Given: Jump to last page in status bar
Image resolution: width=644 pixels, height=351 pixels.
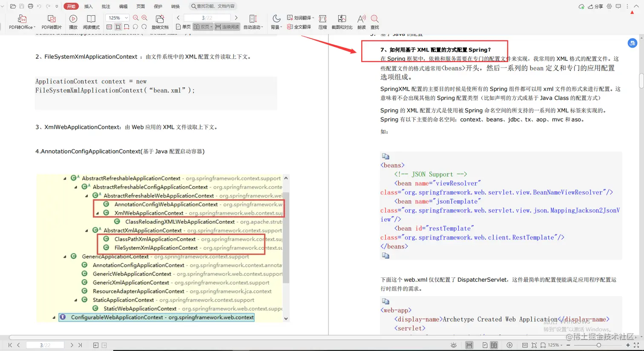Looking at the screenshot, I should [x=80, y=345].
